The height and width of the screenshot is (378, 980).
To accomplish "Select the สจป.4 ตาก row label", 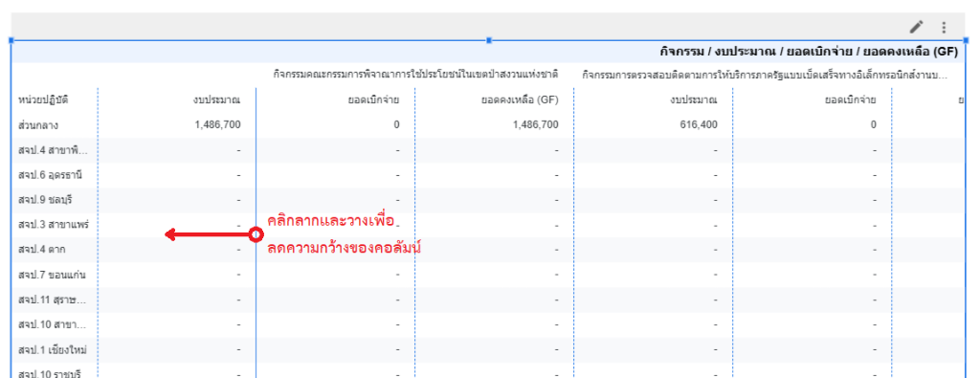I will pyautogui.click(x=42, y=250).
